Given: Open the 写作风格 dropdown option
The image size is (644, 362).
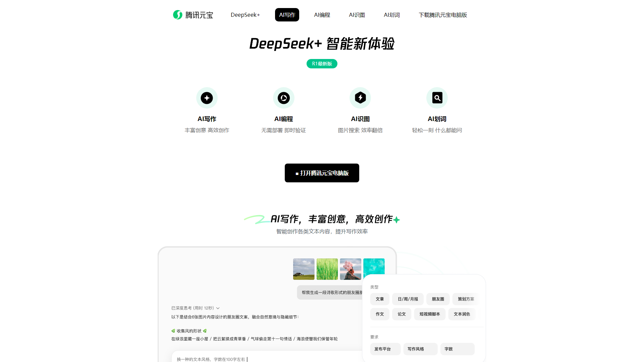Looking at the screenshot, I should [x=420, y=349].
